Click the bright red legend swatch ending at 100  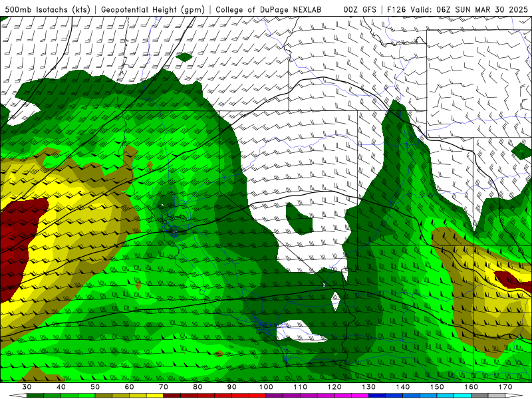point(257,396)
